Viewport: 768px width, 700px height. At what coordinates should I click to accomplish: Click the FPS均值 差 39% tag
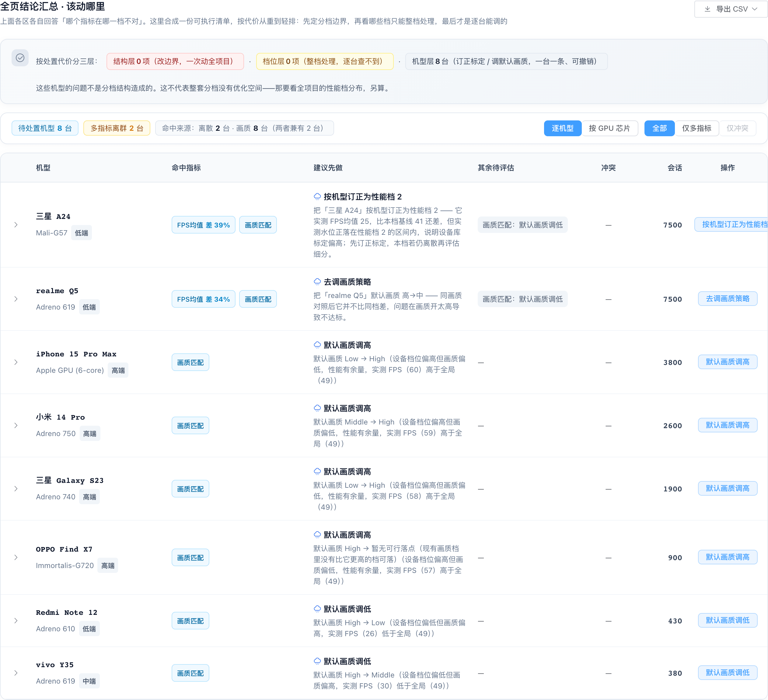point(204,225)
